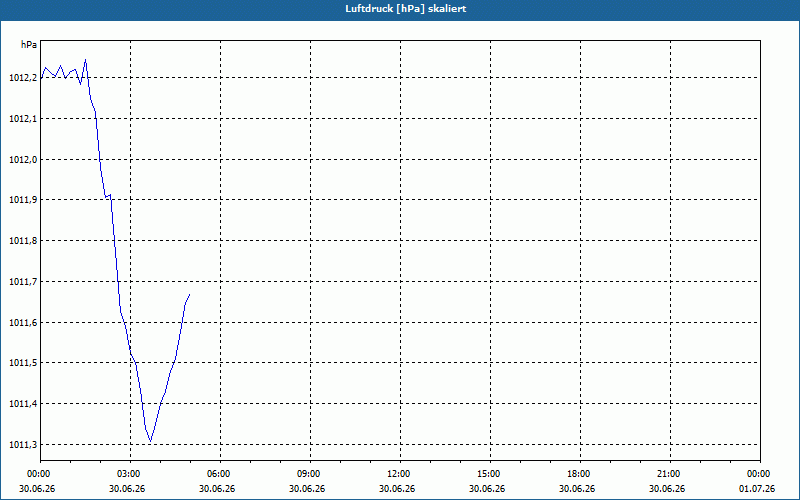
Task: Click the 09:00 time label
Action: click(x=307, y=474)
